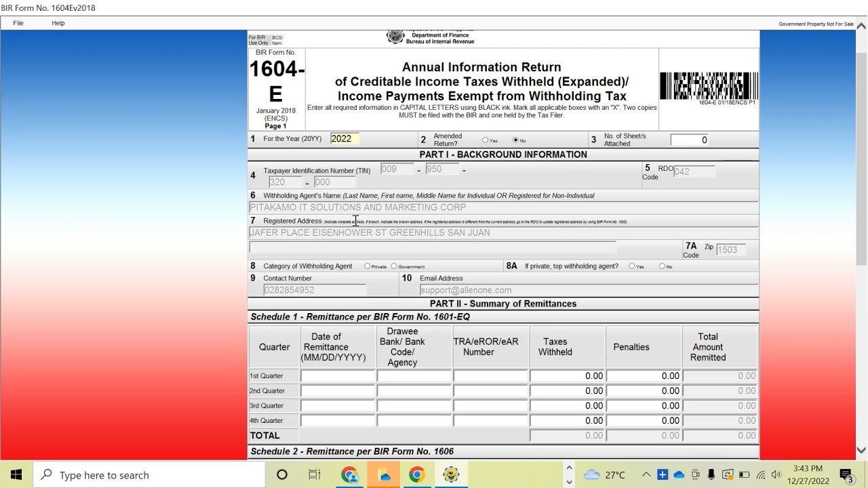
Task: Click the form barcode image
Action: click(x=709, y=86)
